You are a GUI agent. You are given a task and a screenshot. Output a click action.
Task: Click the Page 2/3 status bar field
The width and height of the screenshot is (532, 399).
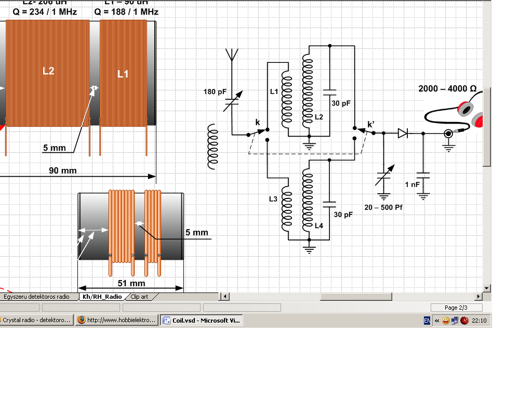[x=456, y=308]
